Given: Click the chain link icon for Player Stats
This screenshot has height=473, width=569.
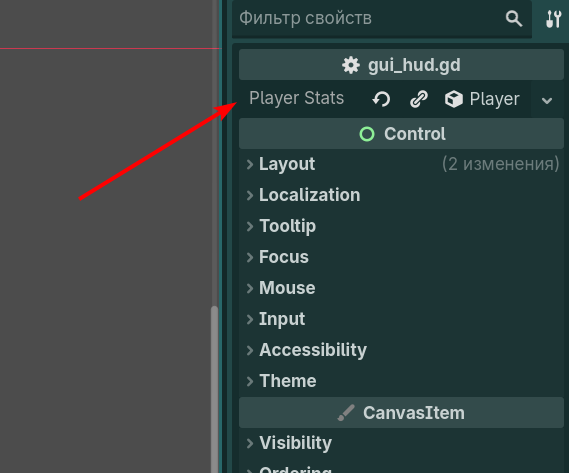Looking at the screenshot, I should [x=419, y=99].
